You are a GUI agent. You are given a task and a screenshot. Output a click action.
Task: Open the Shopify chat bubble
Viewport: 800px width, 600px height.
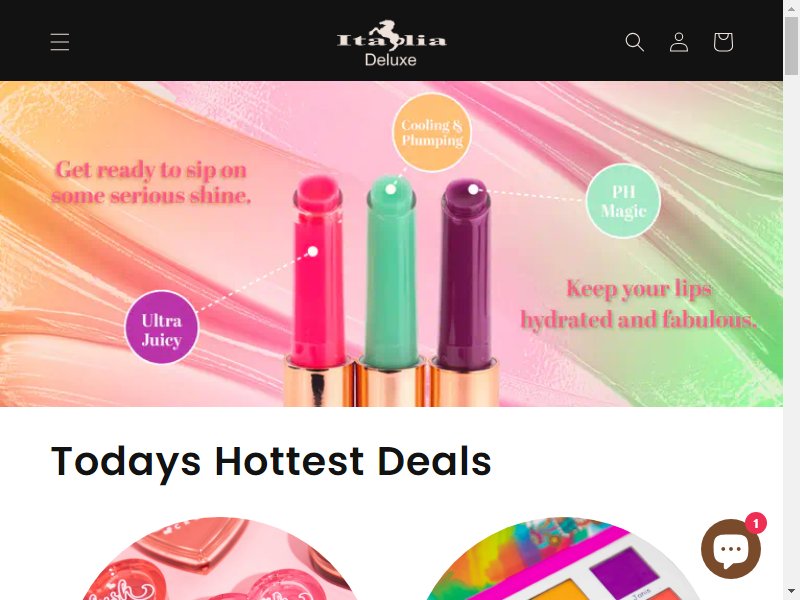click(x=731, y=549)
